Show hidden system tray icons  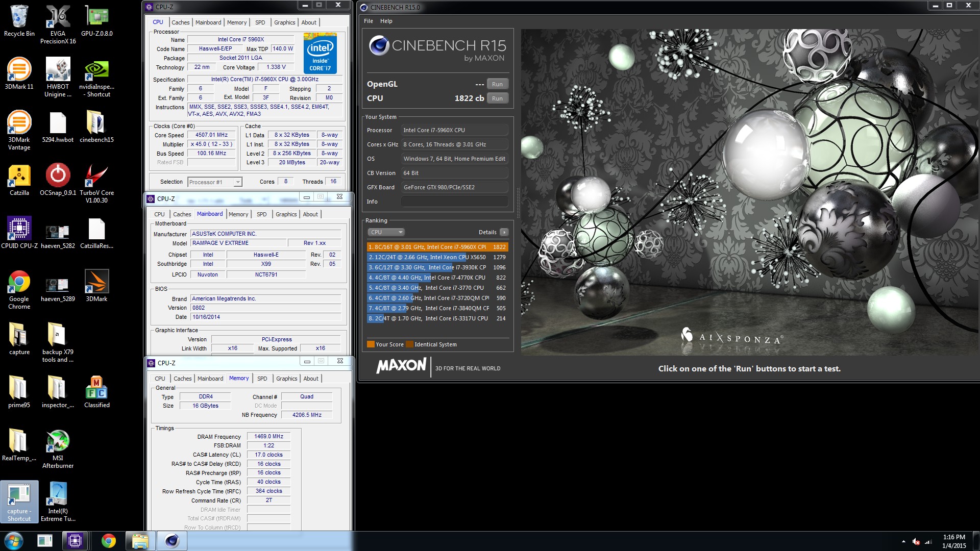point(903,541)
